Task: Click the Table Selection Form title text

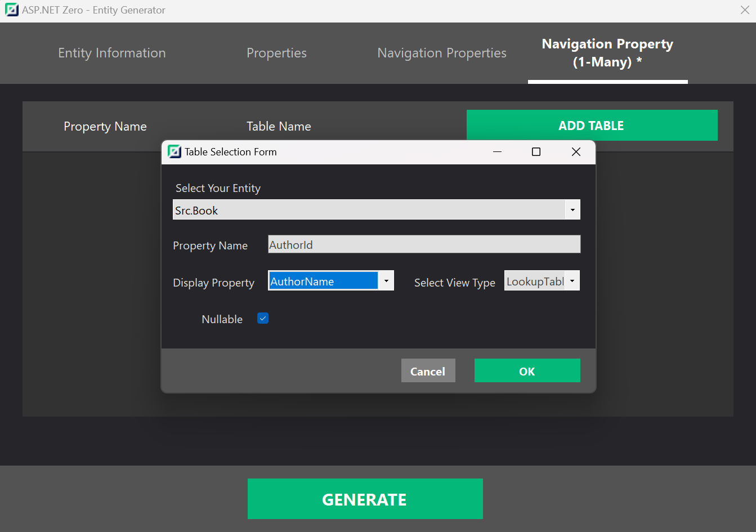Action: point(231,152)
